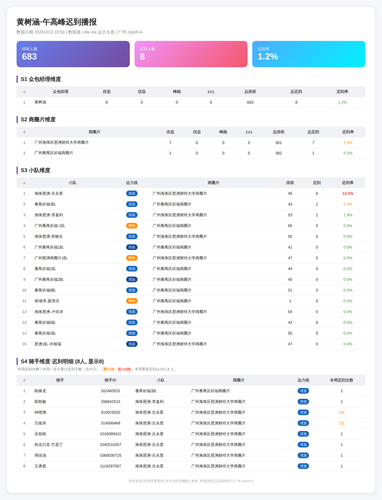
Task: Click the S2 商圈片维度 section heading
Action: pyautogui.click(x=38, y=119)
